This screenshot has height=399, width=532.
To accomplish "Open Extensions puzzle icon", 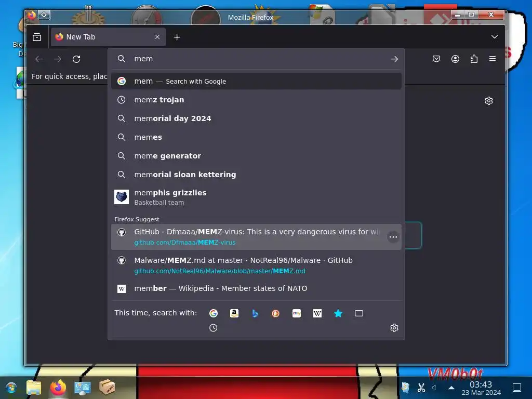I will tap(474, 59).
